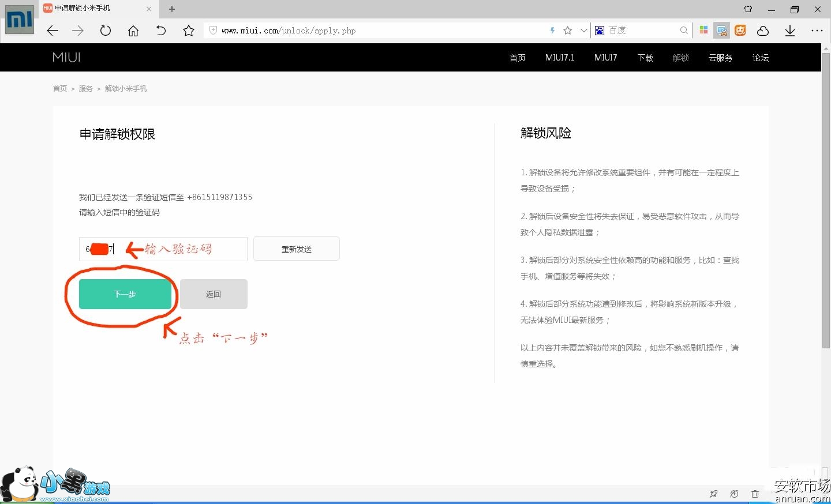Click the cloud sync icon in toolbar
Screen dimensions: 831x504
point(763,31)
